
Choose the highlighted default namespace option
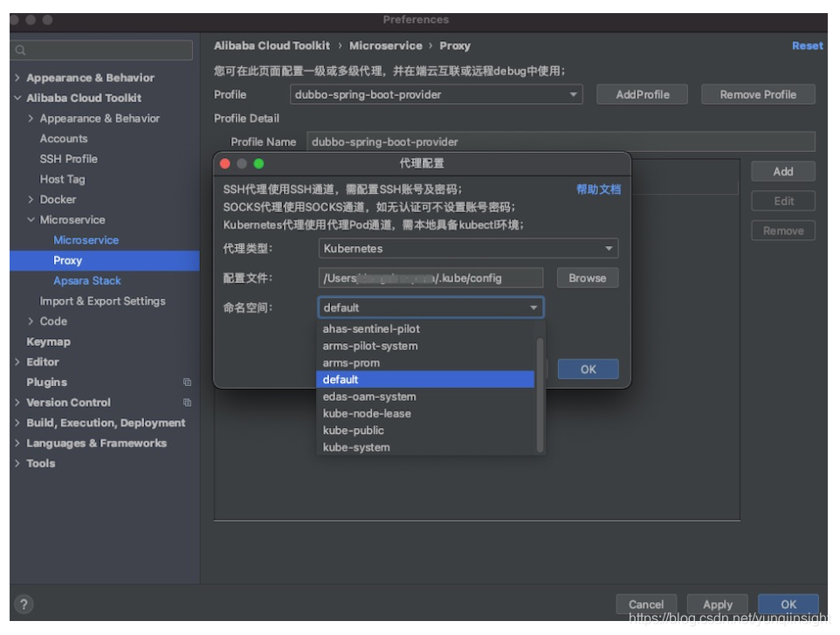pyautogui.click(x=425, y=379)
